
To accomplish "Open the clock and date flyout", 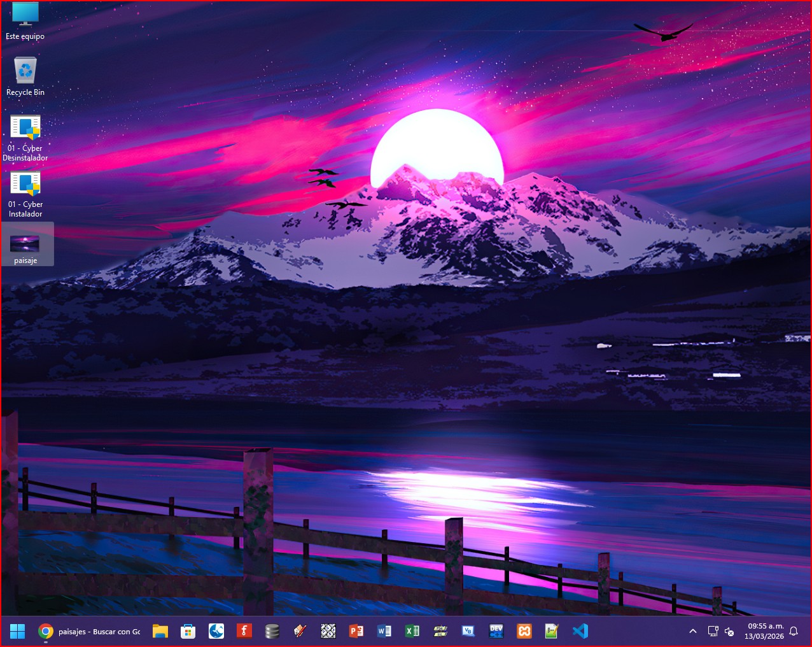I will [x=765, y=631].
